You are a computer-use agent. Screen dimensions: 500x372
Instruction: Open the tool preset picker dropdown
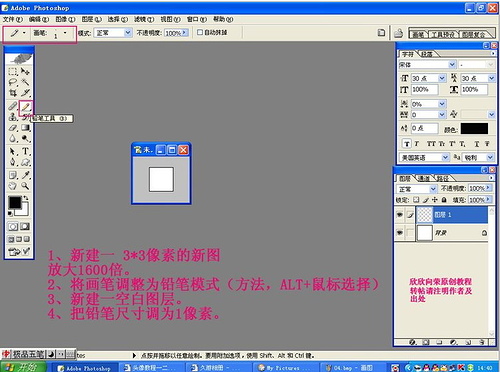coord(24,33)
